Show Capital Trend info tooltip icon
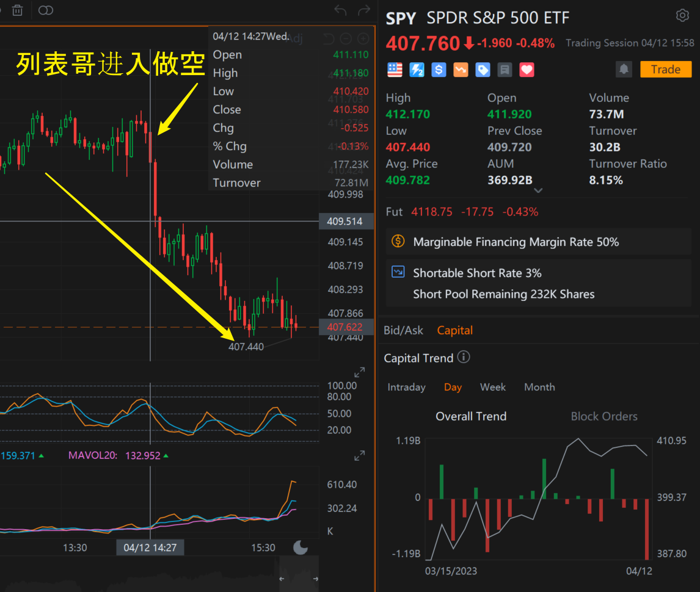This screenshot has height=592, width=700. point(464,358)
